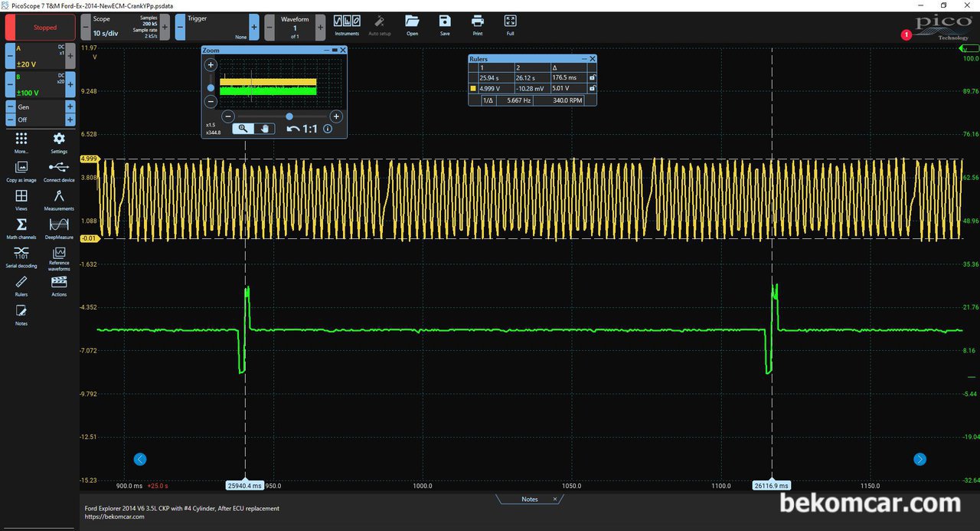Open the Instruments panel
The height and width of the screenshot is (531, 980).
[347, 25]
